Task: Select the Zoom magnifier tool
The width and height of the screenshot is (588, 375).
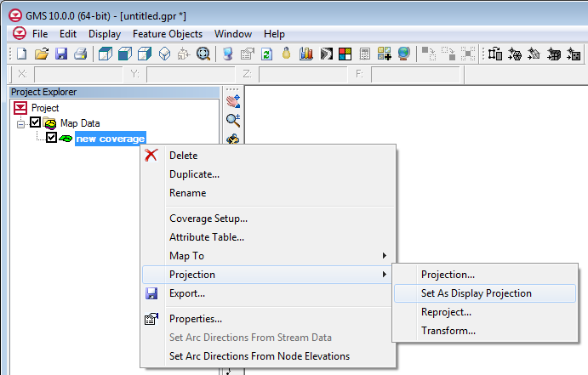Action: [233, 120]
